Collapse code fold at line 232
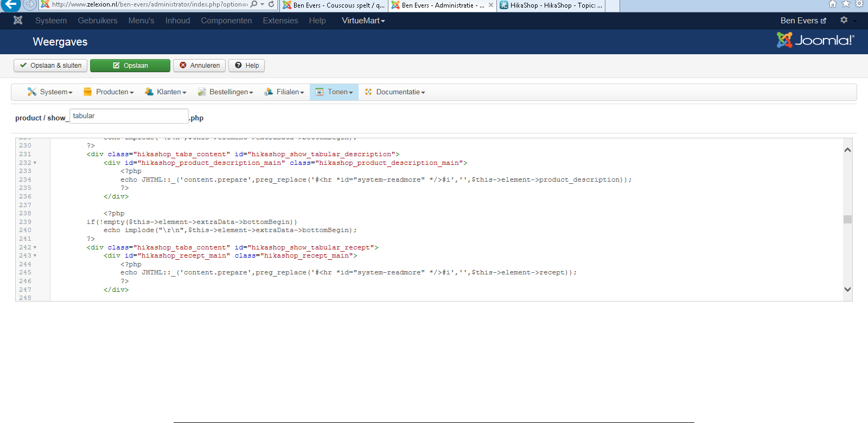 coord(35,163)
